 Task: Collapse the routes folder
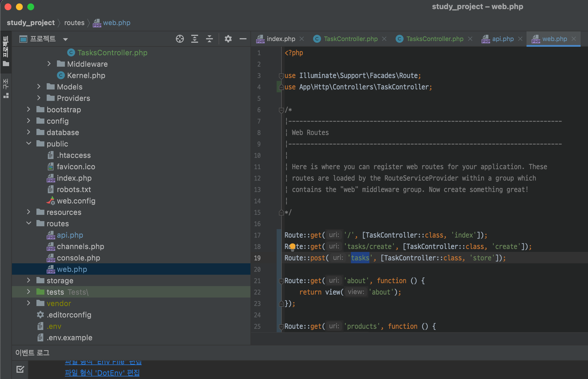[x=29, y=223]
